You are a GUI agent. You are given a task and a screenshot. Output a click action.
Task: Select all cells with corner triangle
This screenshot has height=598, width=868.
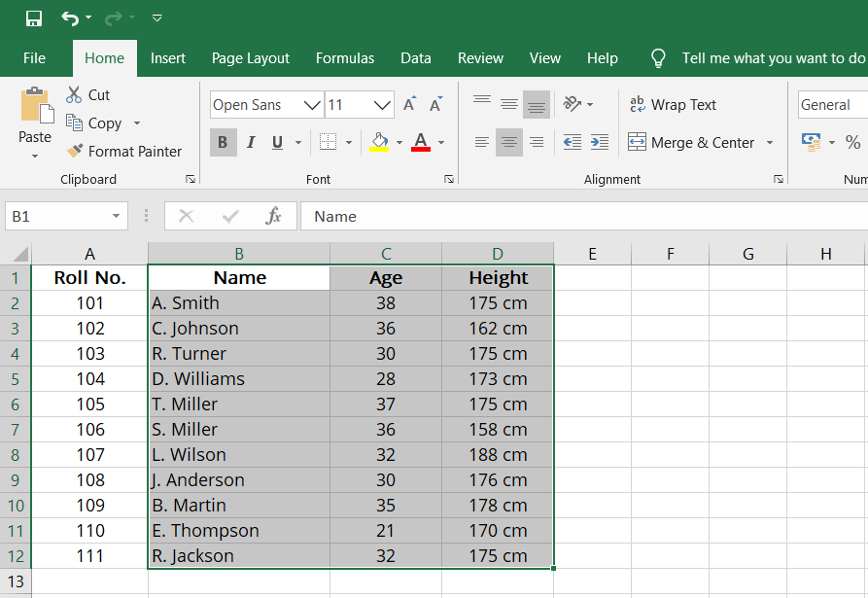point(18,254)
